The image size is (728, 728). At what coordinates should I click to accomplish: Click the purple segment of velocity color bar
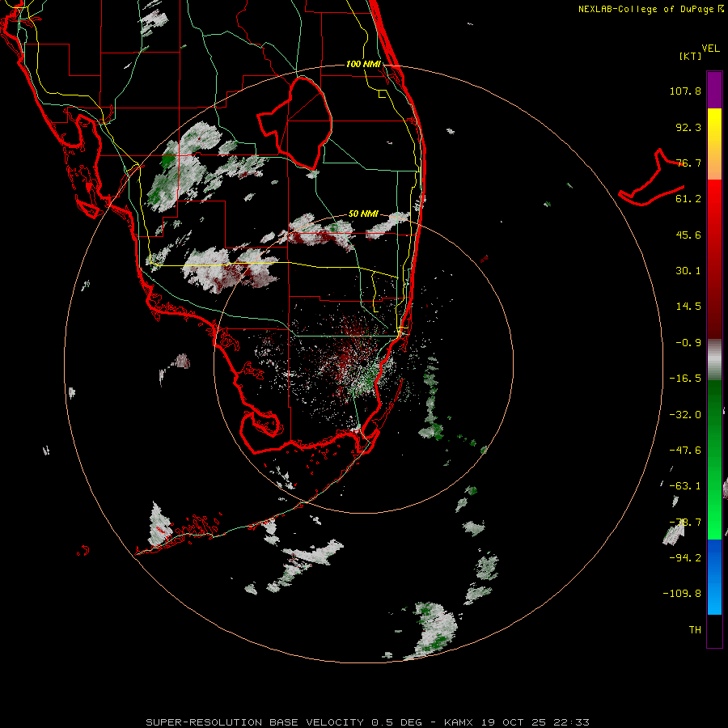point(714,90)
